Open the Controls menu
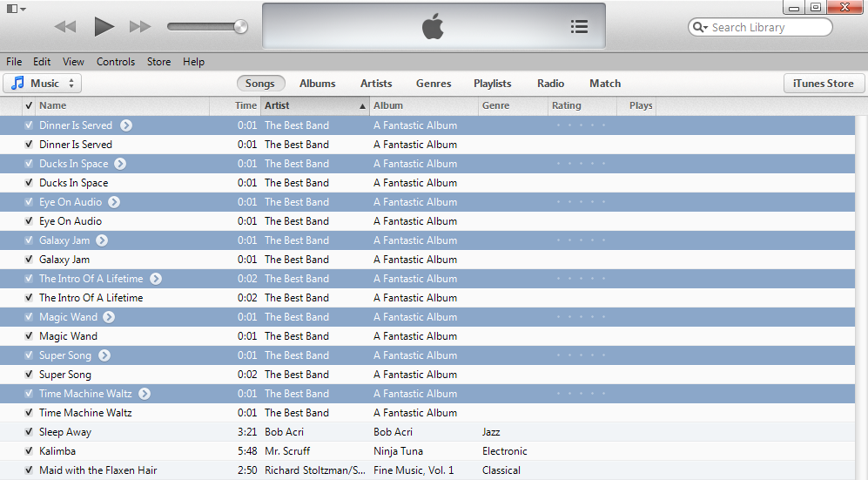 pos(116,62)
